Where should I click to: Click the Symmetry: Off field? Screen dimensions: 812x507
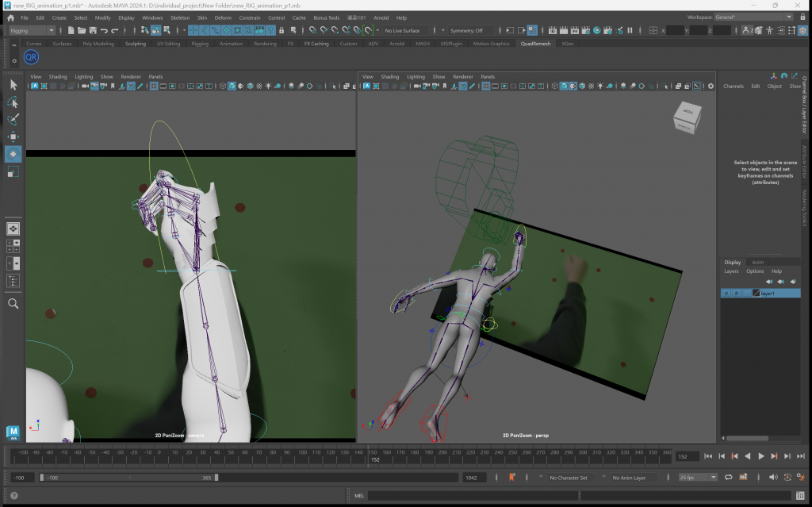pyautogui.click(x=466, y=30)
